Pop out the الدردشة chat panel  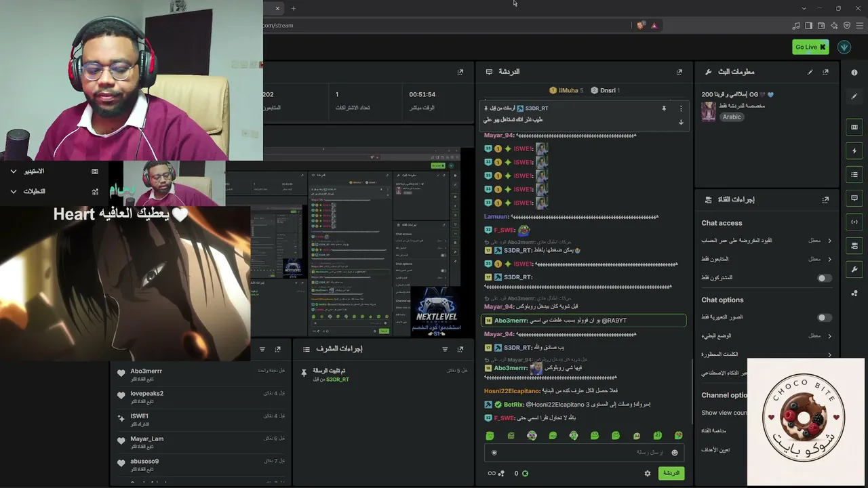click(x=679, y=72)
